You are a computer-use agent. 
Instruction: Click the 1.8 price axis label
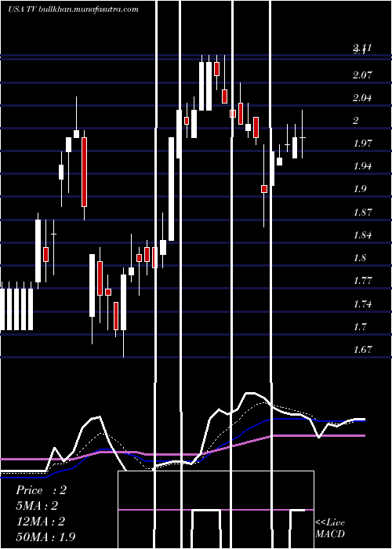(359, 258)
